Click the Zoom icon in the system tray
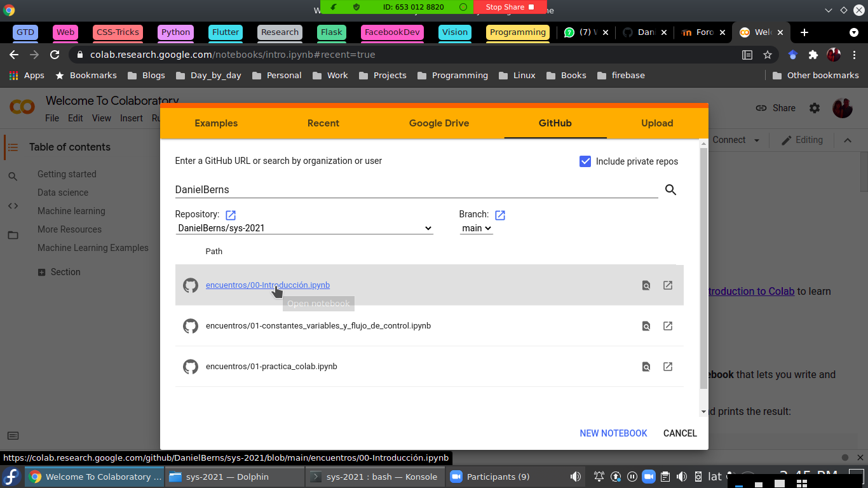 (648, 477)
